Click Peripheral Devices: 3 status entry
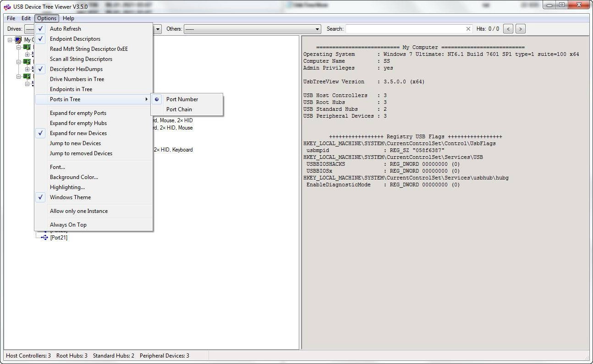Image resolution: width=593 pixels, height=364 pixels. 165,356
